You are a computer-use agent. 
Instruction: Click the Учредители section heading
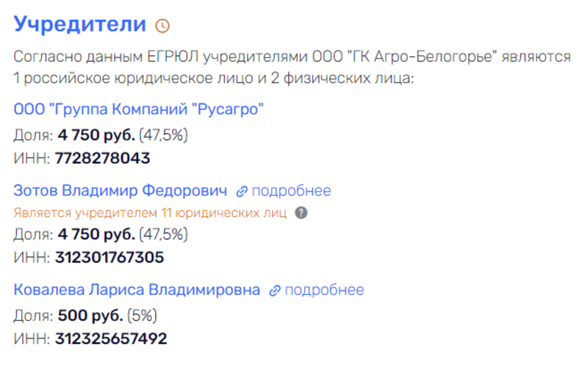point(80,24)
